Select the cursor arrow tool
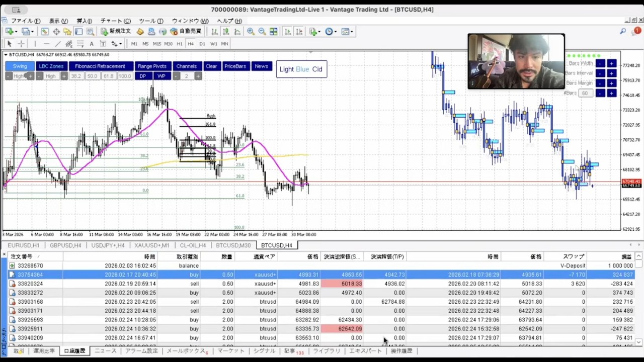644x362 pixels. tap(10, 44)
